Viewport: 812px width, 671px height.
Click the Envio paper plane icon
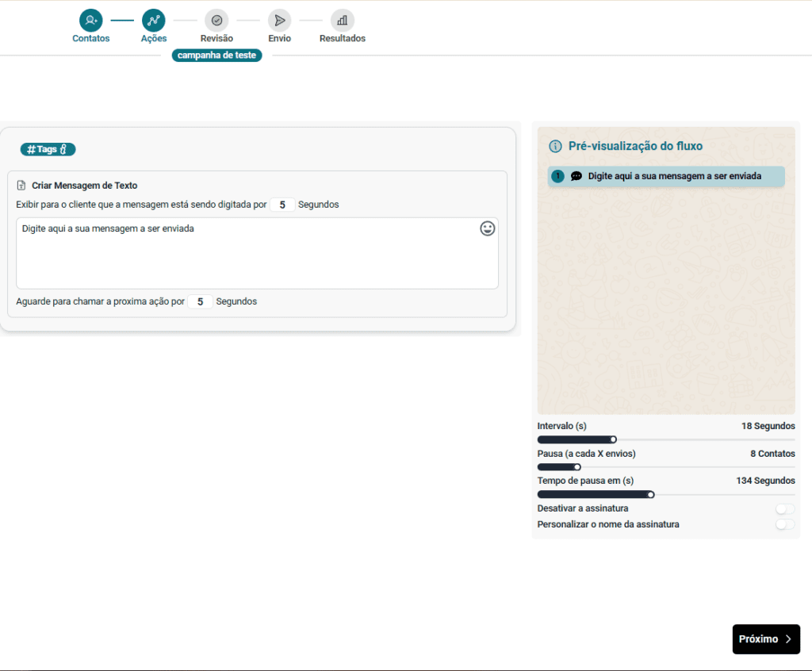coord(279,20)
